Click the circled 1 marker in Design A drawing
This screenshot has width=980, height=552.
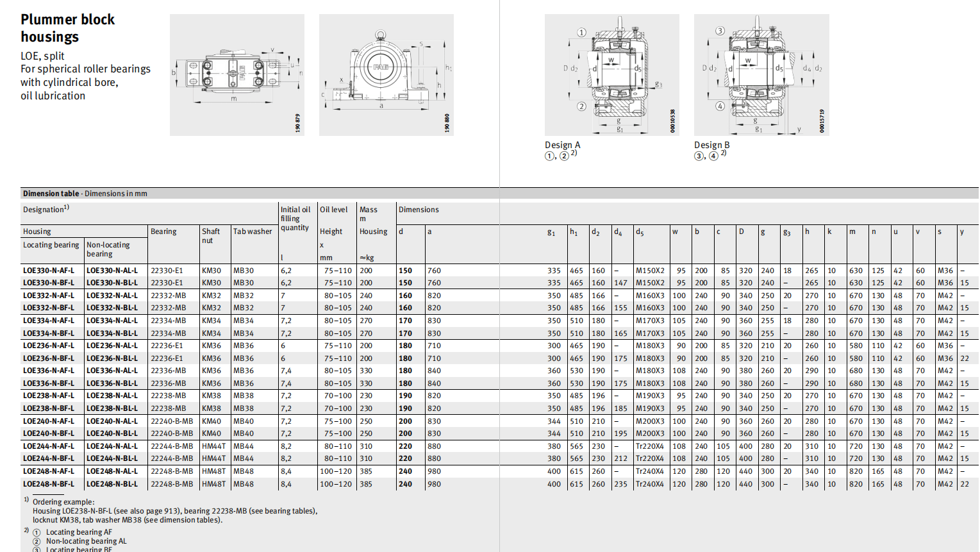click(581, 33)
